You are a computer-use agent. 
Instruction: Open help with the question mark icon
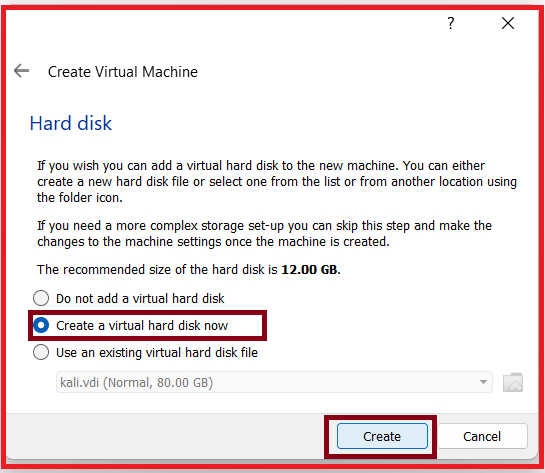(450, 23)
